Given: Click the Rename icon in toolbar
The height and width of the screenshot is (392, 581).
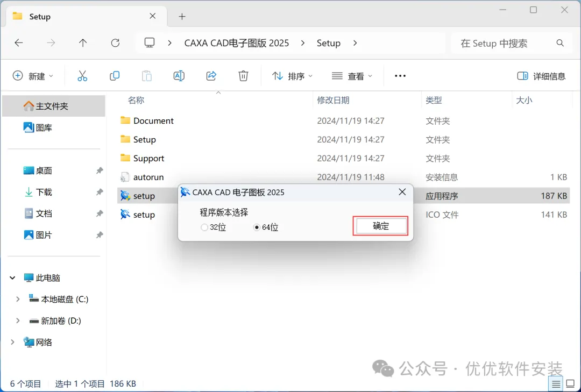Looking at the screenshot, I should click(179, 76).
